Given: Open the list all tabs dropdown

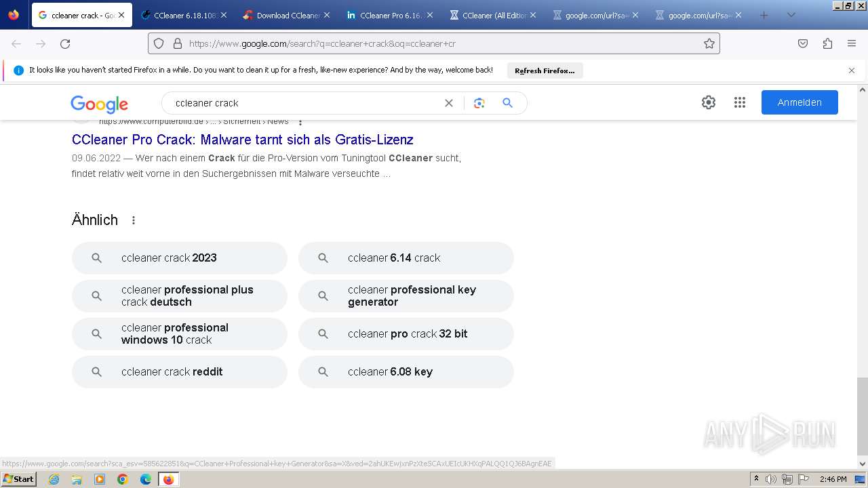Looking at the screenshot, I should tap(791, 15).
